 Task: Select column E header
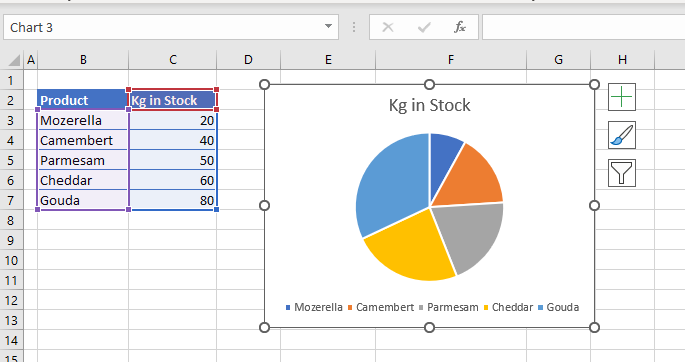click(328, 60)
